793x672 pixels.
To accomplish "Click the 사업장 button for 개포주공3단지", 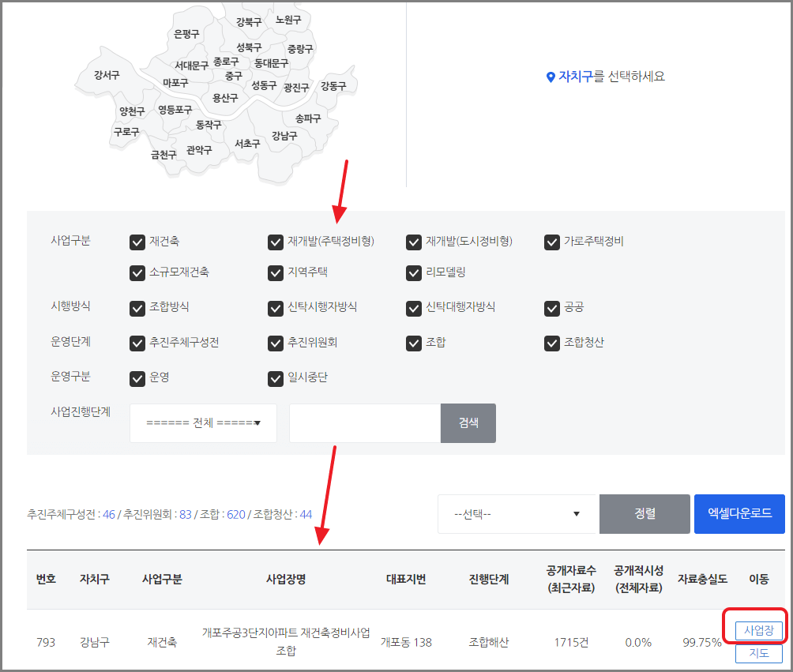I will (758, 630).
